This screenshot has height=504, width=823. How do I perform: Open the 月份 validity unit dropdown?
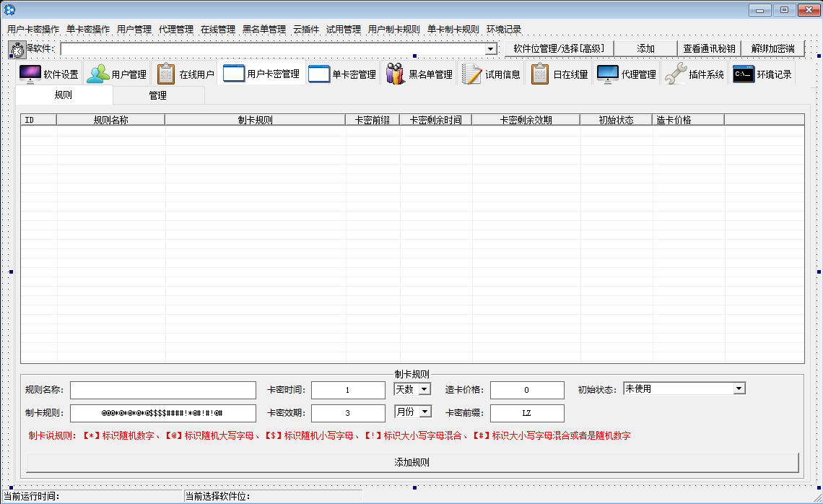424,412
